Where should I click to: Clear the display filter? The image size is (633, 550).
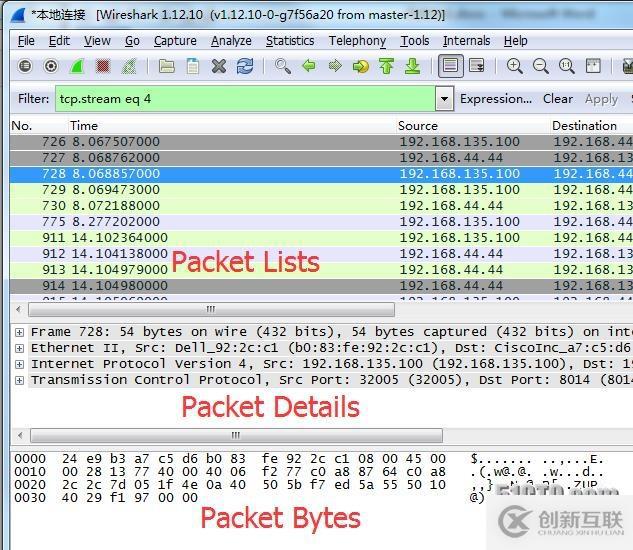[x=558, y=99]
